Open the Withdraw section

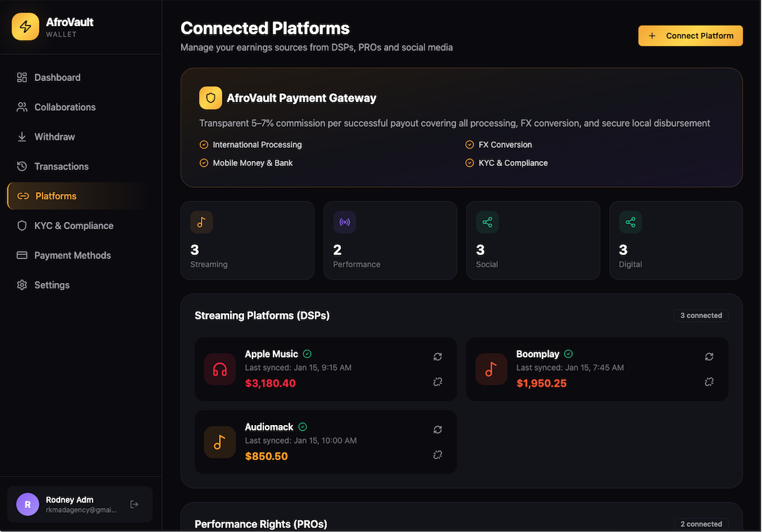click(54, 136)
